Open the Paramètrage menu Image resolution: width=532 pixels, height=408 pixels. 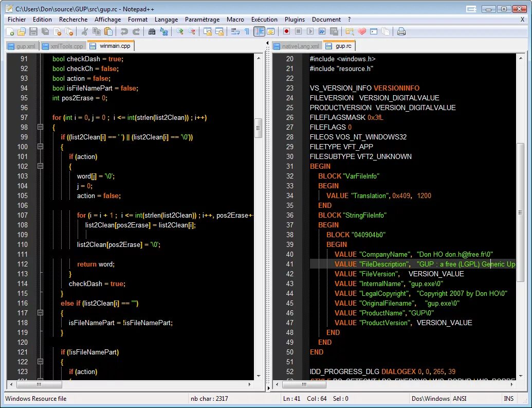coord(202,20)
